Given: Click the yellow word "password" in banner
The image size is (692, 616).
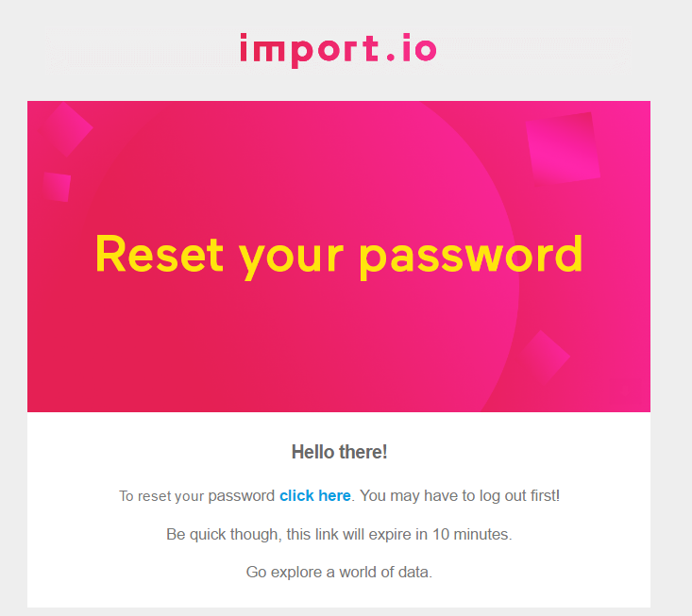Looking at the screenshot, I should 471,255.
